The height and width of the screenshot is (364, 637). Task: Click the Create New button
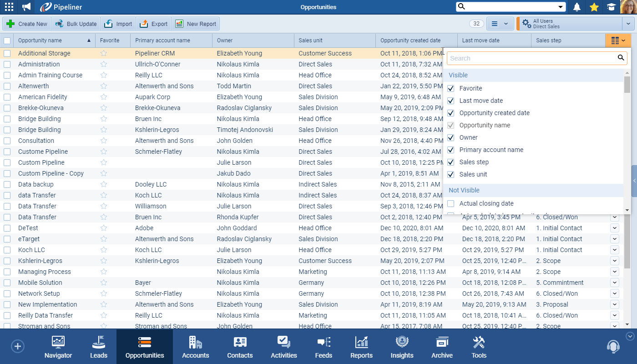[x=27, y=24]
